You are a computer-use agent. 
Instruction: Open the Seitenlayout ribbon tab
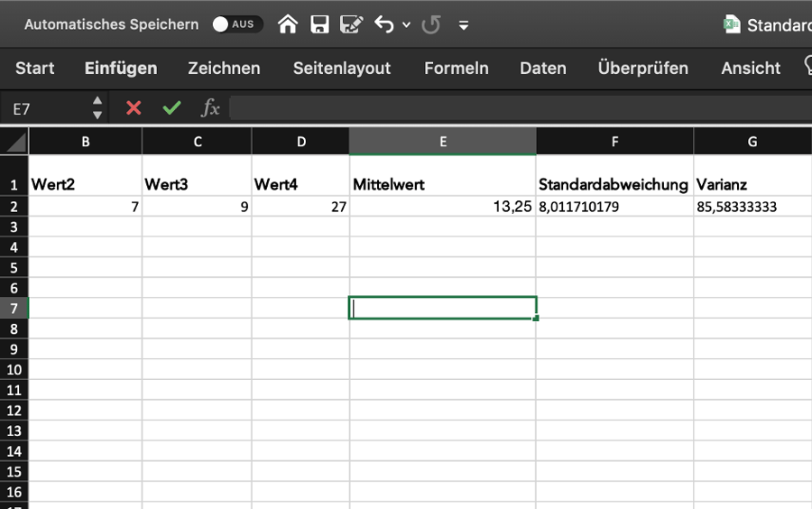(x=342, y=68)
